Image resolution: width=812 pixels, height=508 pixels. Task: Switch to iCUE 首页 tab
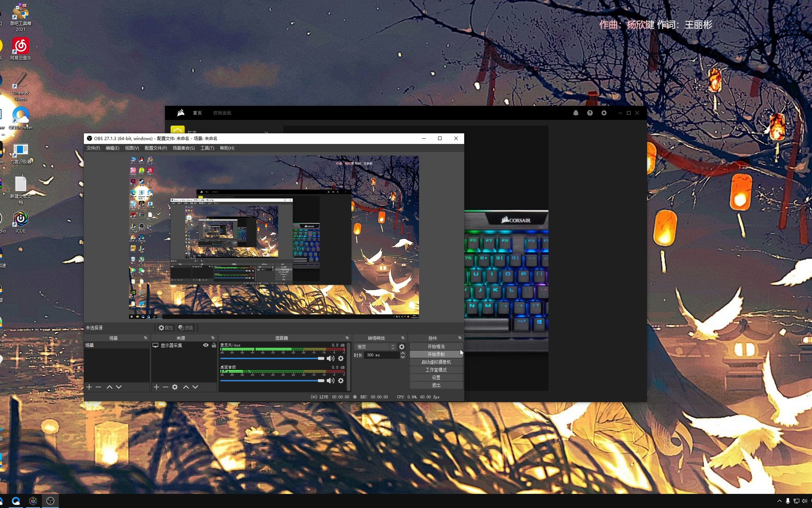197,113
